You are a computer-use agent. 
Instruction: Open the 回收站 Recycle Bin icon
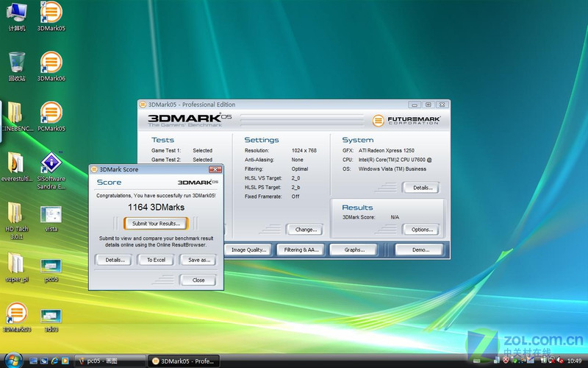pyautogui.click(x=16, y=66)
